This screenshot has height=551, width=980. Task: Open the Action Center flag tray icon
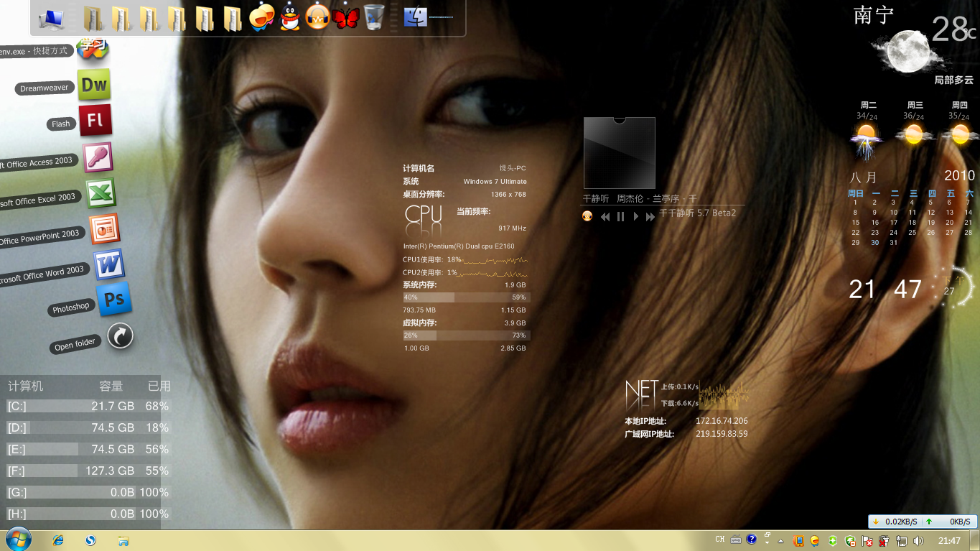(867, 540)
